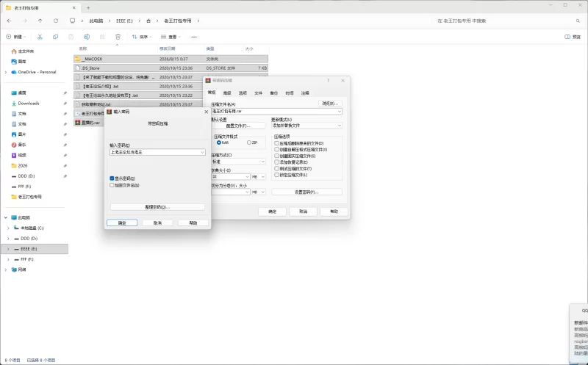Click the organize passwords button
Image resolution: width=588 pixels, height=365 pixels.
[x=157, y=207]
